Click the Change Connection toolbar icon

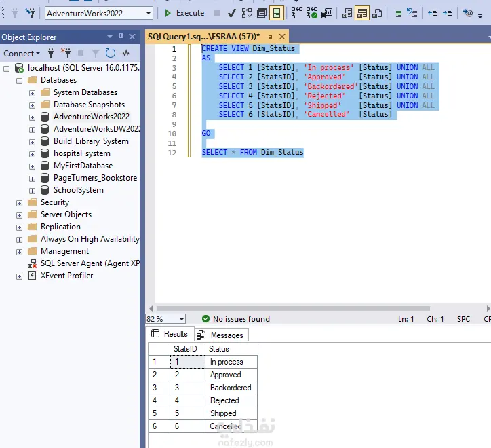pyautogui.click(x=31, y=13)
